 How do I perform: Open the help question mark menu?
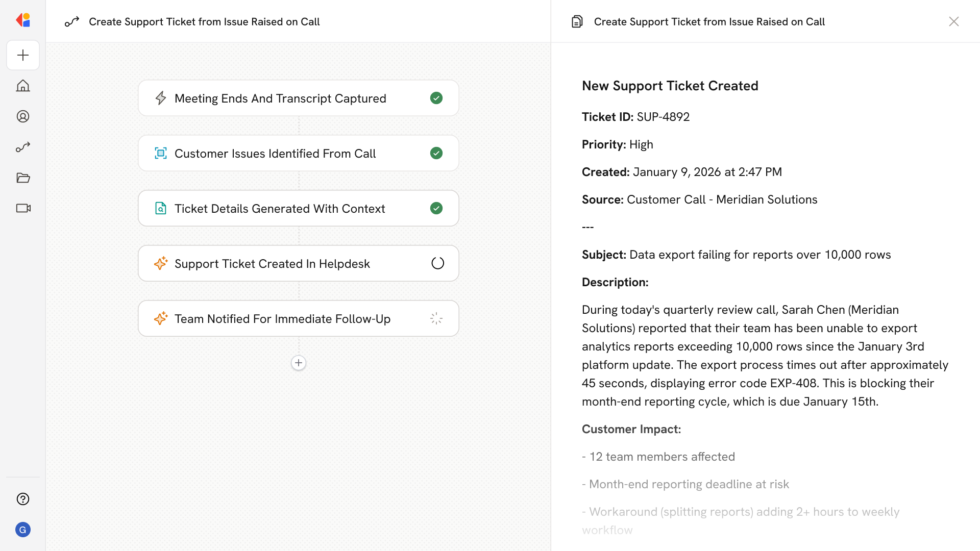click(23, 499)
